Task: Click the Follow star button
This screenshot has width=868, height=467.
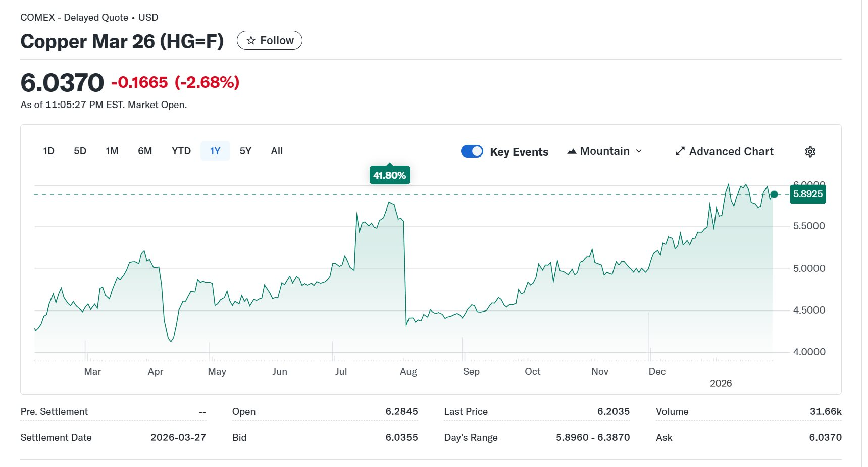Action: tap(270, 41)
